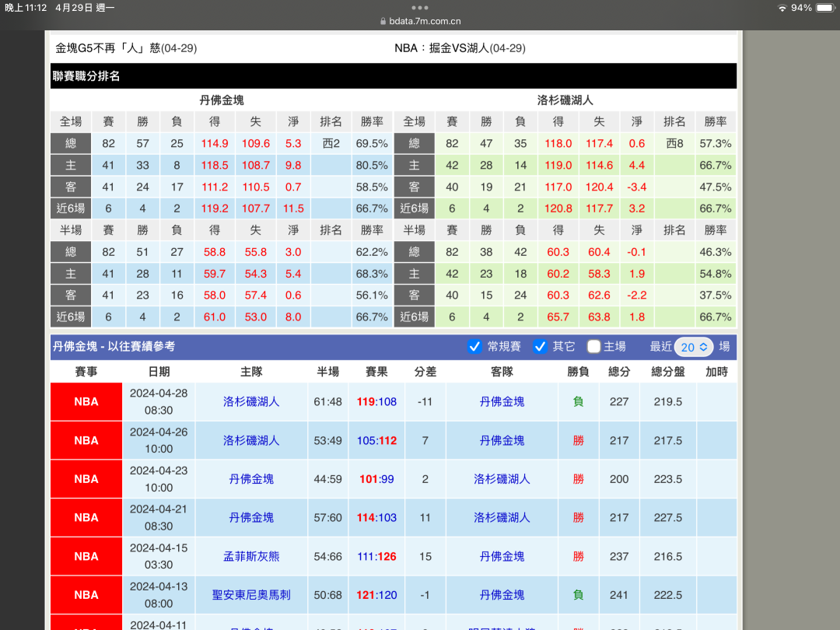This screenshot has height=630, width=840.
Task: Select NBA badge in the 2024-04-28 row
Action: point(86,402)
